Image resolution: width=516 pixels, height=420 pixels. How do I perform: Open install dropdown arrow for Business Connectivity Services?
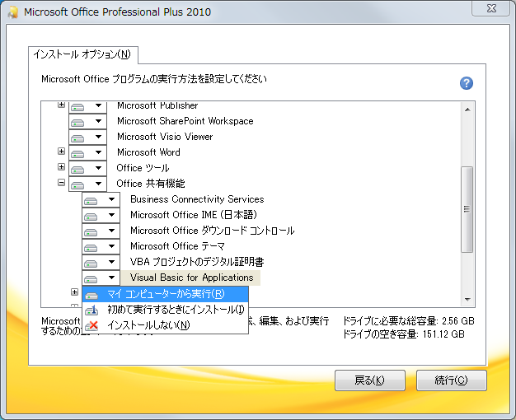tap(111, 199)
